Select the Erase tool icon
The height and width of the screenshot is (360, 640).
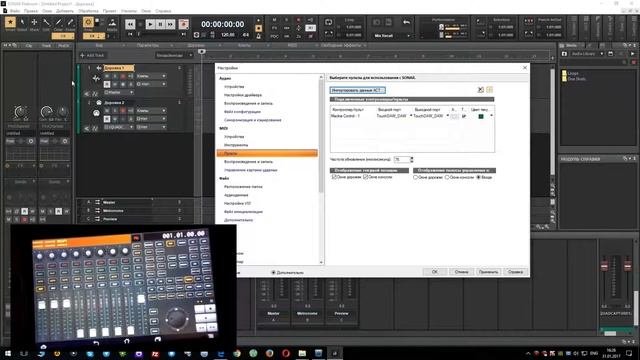(x=70, y=22)
